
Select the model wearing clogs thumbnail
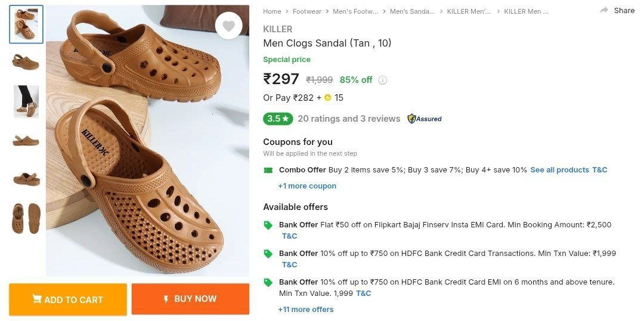click(x=26, y=101)
